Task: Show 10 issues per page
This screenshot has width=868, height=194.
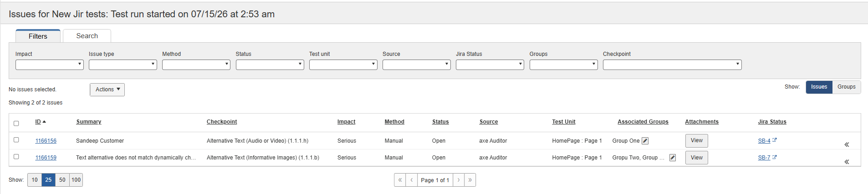Action: (x=35, y=180)
